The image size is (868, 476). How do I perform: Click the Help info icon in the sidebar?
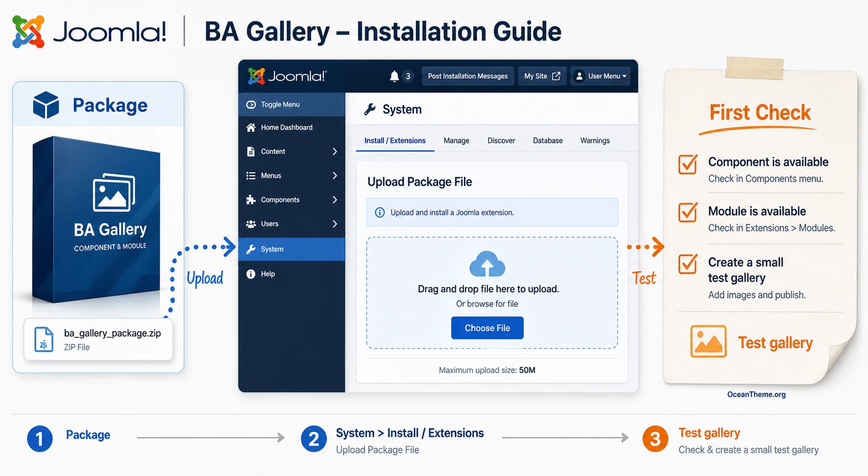click(251, 274)
